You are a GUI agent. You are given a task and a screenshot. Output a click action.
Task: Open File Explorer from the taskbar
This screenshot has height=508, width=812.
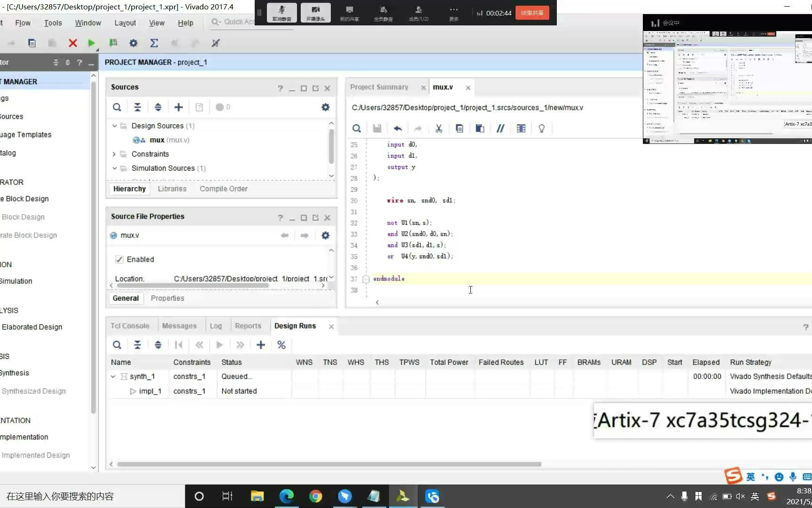(257, 496)
